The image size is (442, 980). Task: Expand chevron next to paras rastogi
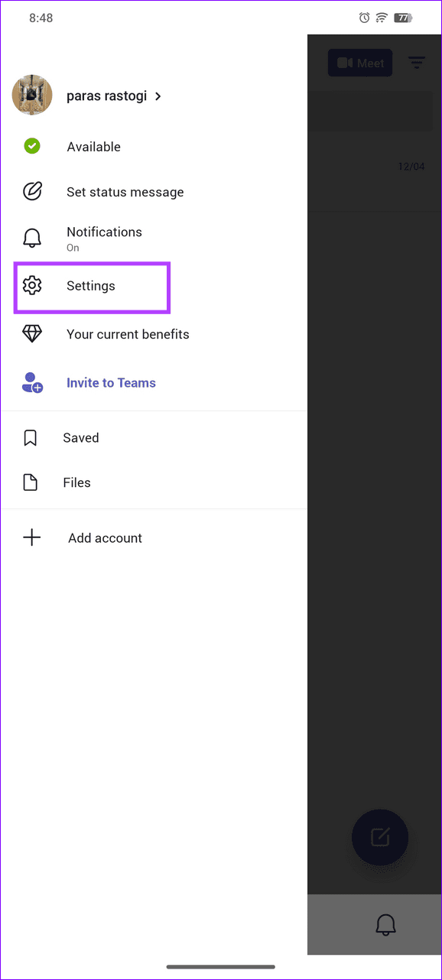tap(158, 96)
